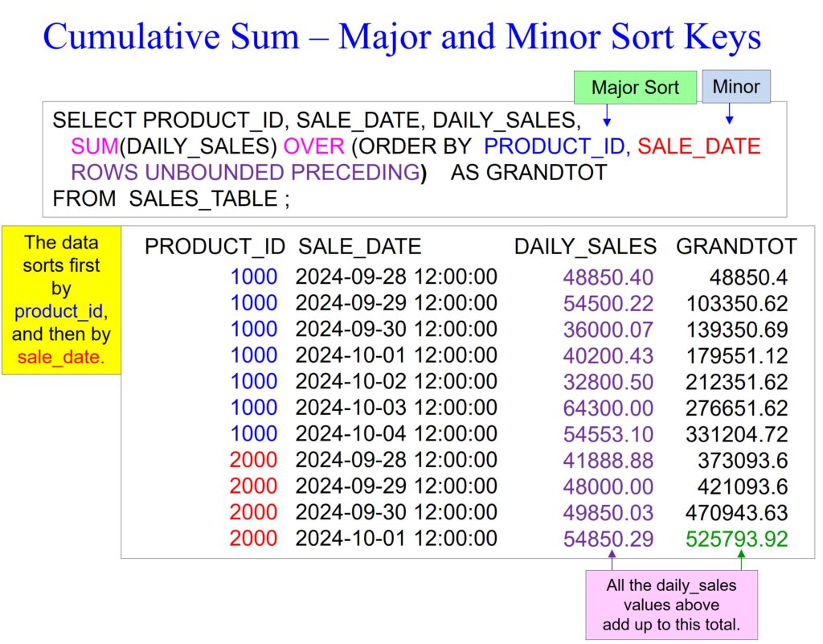Click the blue Minor label box
Viewport: 823px width, 644px height.
pyautogui.click(x=736, y=86)
